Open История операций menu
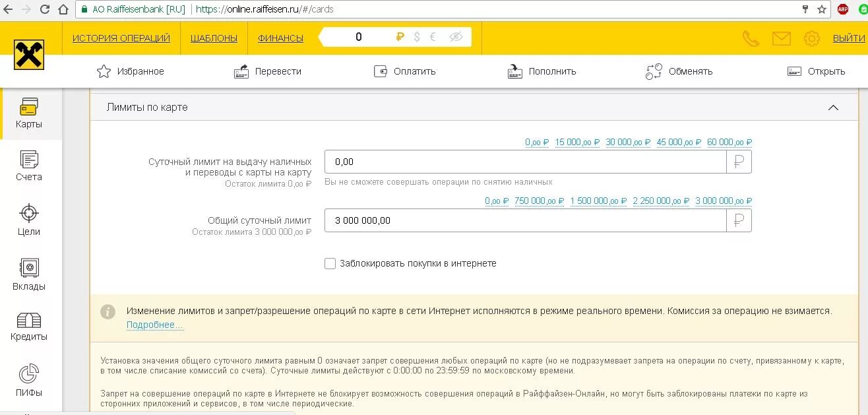This screenshot has width=868, height=415. (121, 38)
